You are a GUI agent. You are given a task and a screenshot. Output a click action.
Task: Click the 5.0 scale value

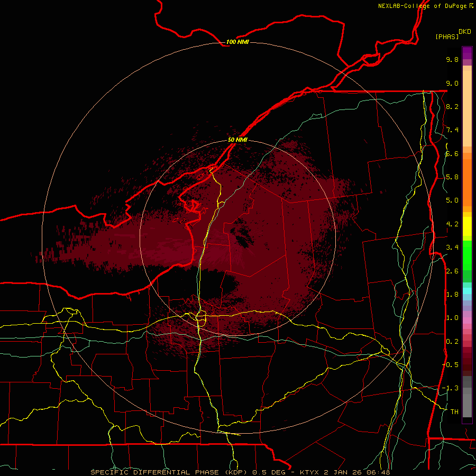452,200
